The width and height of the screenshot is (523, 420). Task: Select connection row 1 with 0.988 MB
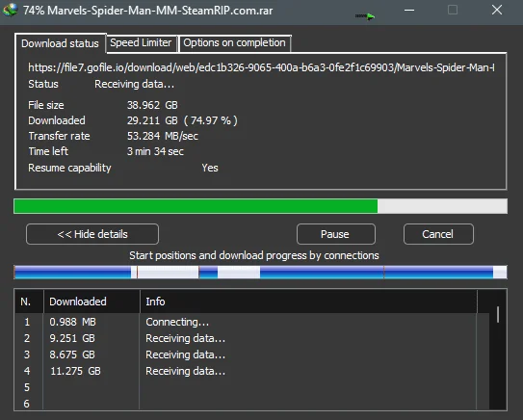[251, 322]
